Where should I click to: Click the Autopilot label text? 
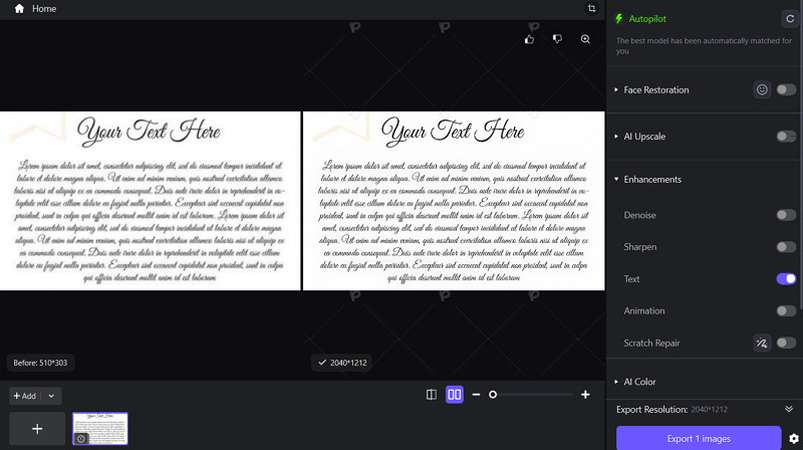coord(647,19)
